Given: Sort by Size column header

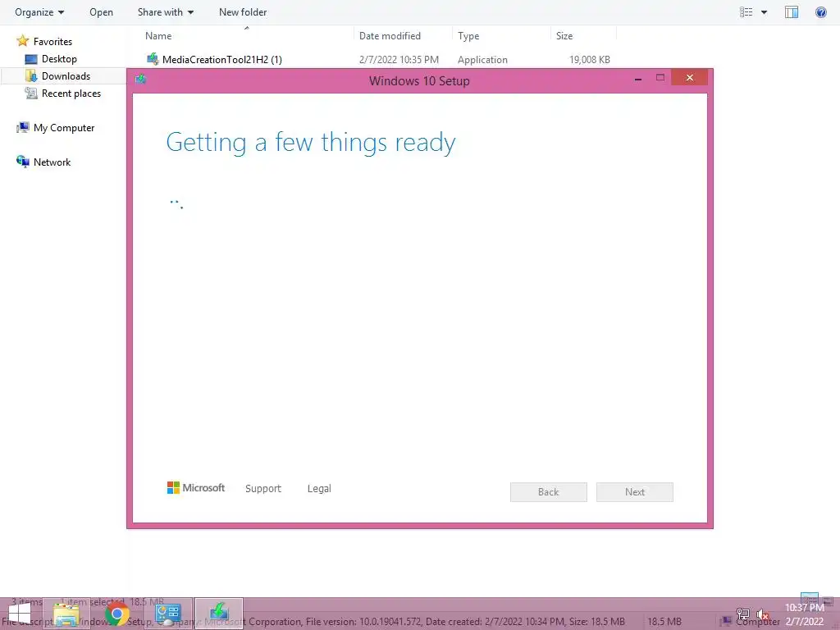Looking at the screenshot, I should click(564, 36).
